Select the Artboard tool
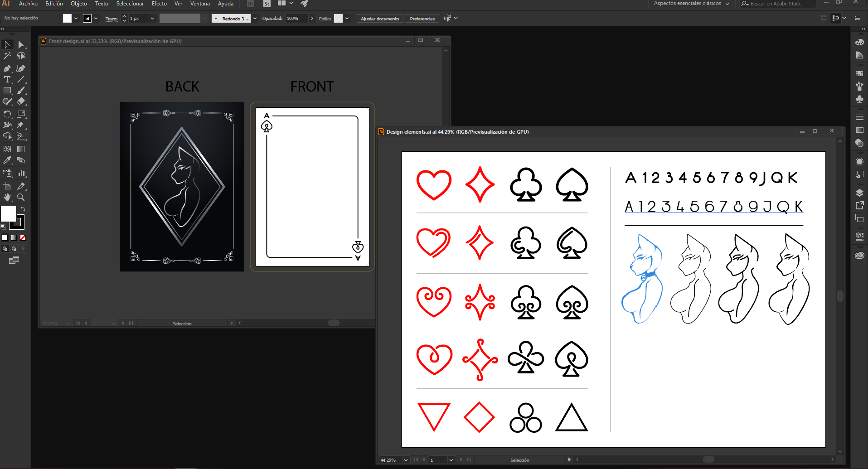The image size is (868, 469). [7, 186]
